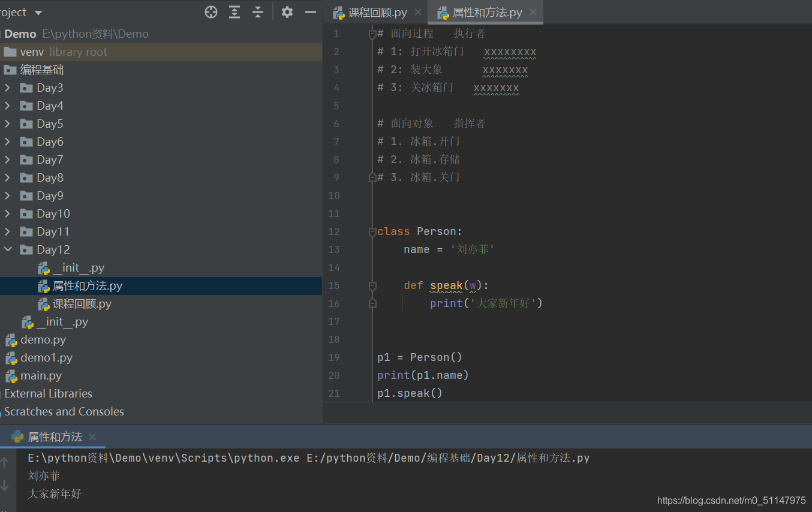Click the print(p1.name) line
Screen dimensions: 812x512
point(423,375)
